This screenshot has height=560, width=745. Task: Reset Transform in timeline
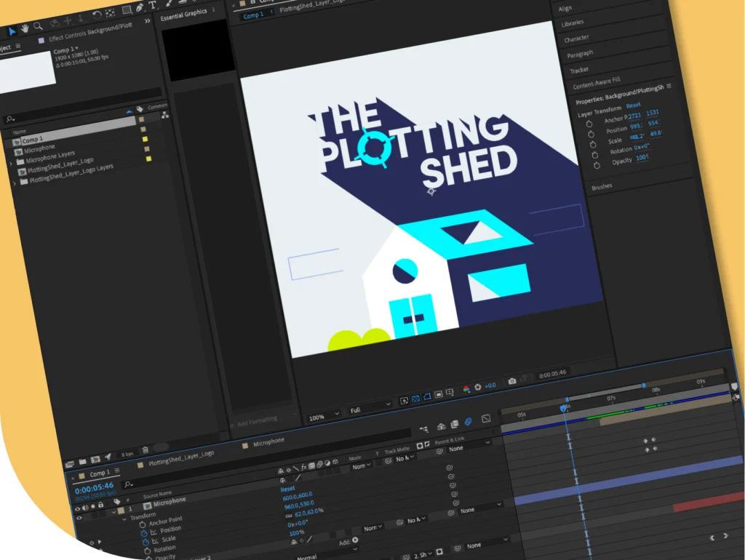pos(287,489)
